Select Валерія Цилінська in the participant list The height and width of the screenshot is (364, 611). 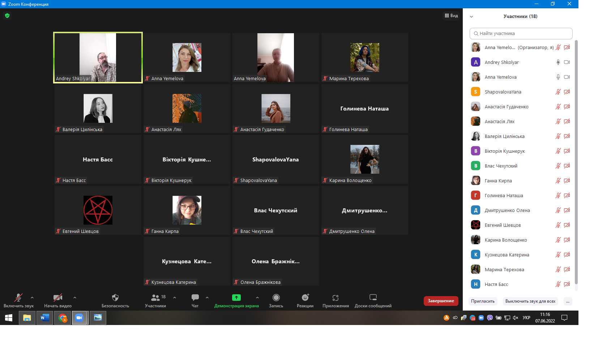(x=520, y=136)
